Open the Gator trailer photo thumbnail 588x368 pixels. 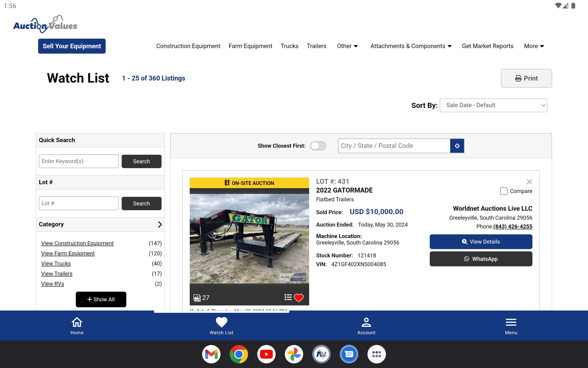[x=249, y=239]
